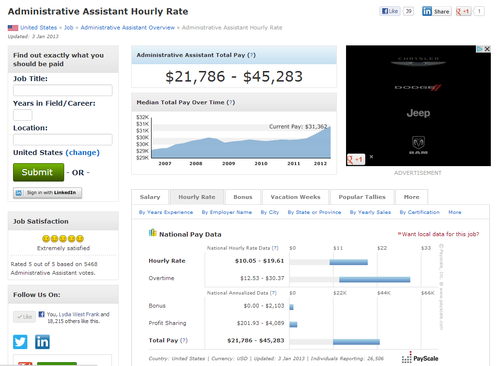Change the United States location

click(x=82, y=153)
